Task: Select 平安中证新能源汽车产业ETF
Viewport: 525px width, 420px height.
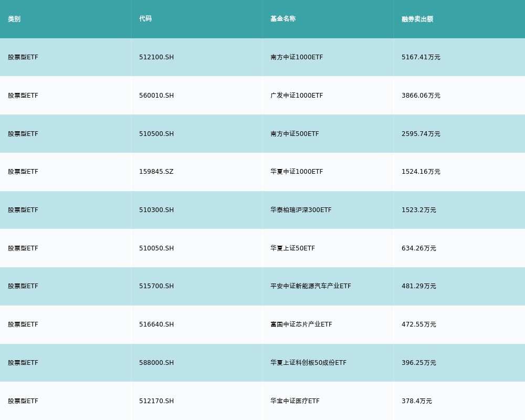Action: [x=310, y=286]
